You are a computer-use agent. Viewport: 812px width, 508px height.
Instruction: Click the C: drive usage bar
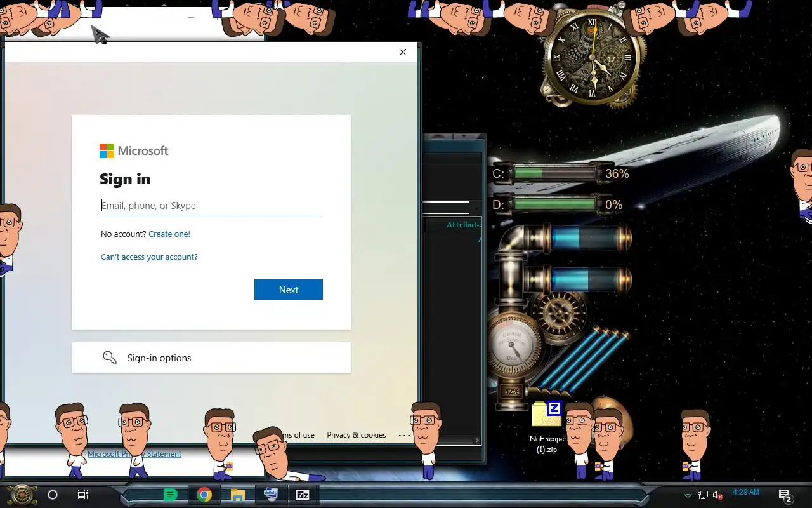pyautogui.click(x=555, y=173)
